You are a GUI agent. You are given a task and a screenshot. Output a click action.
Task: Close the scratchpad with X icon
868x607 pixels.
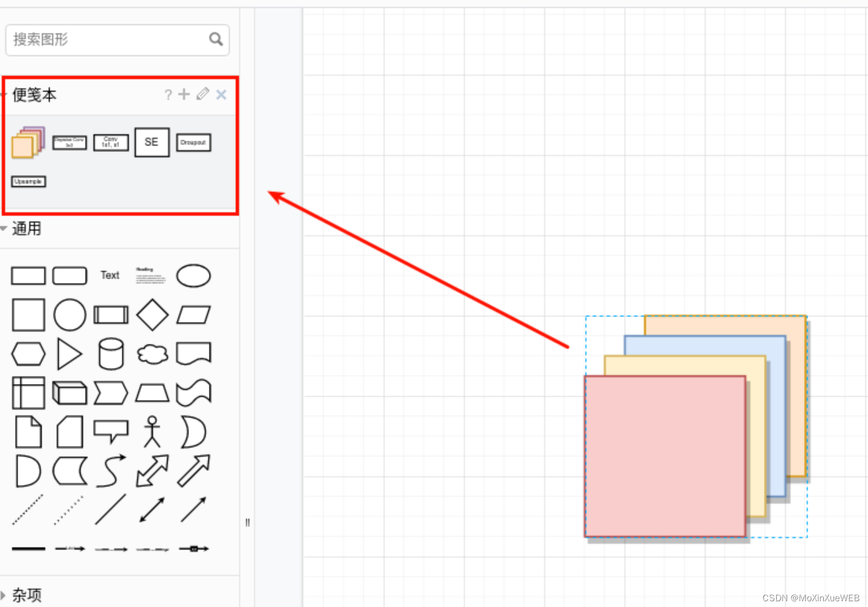point(221,95)
